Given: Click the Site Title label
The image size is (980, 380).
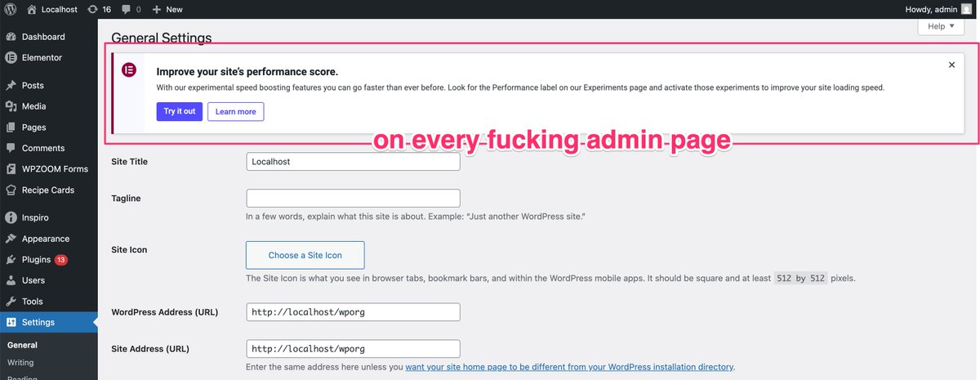Looking at the screenshot, I should click(x=129, y=162).
